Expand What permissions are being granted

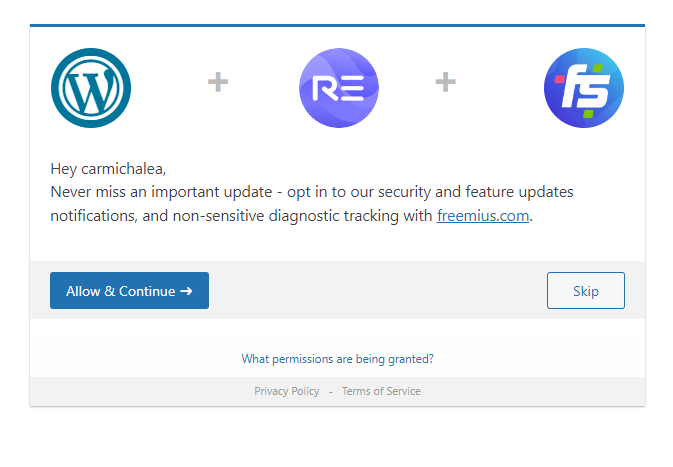tap(337, 358)
